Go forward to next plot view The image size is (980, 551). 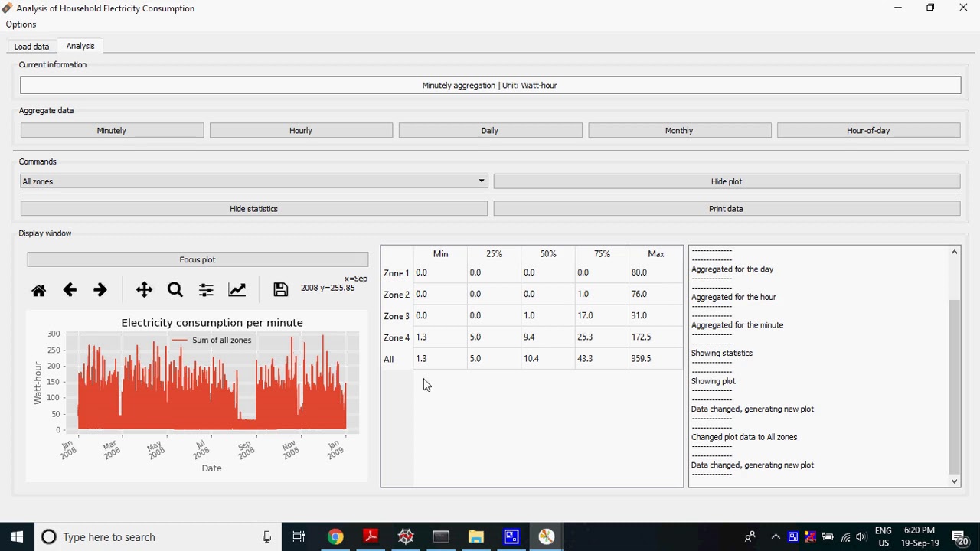[x=100, y=290]
